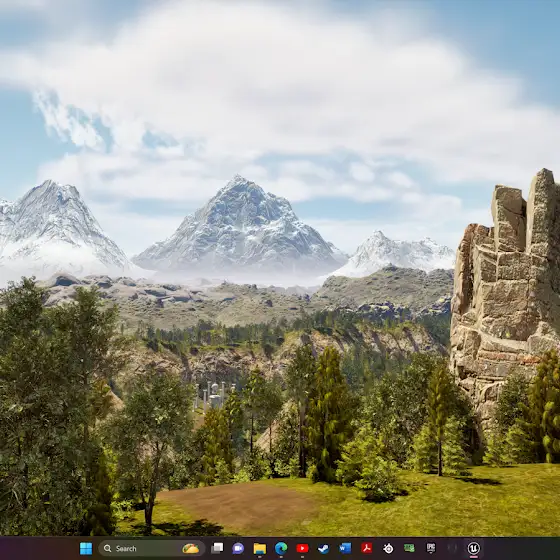Launch Microsoft Edge browser
This screenshot has width=560, height=560.
(x=281, y=548)
